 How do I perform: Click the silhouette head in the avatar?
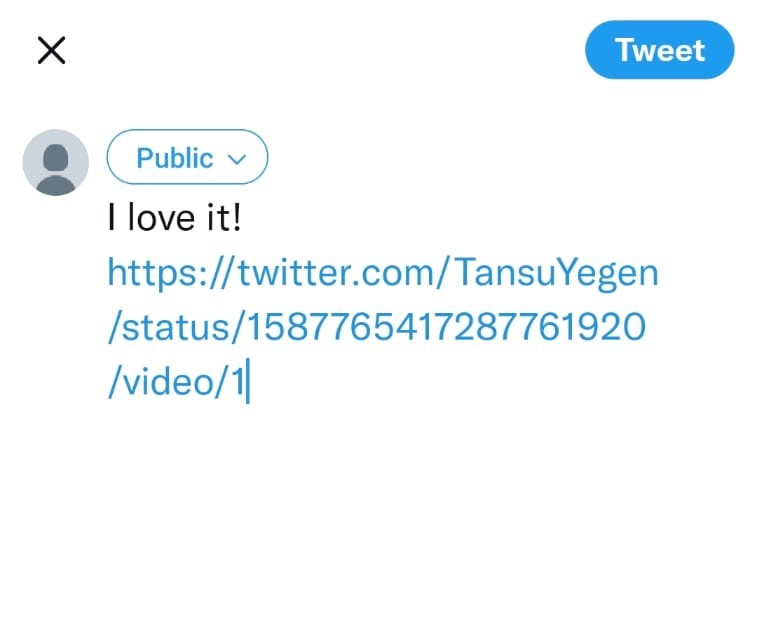tap(56, 157)
